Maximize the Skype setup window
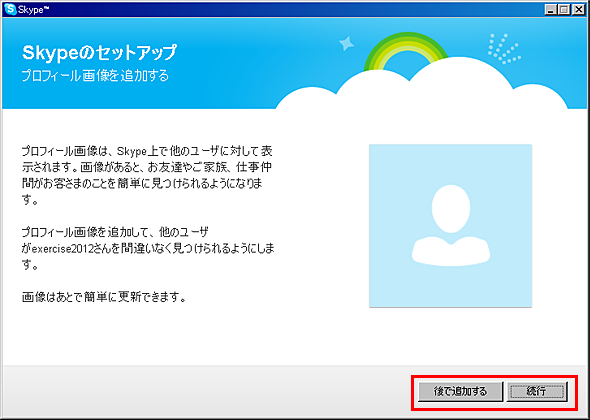The width and height of the screenshot is (590, 420). pos(564,10)
